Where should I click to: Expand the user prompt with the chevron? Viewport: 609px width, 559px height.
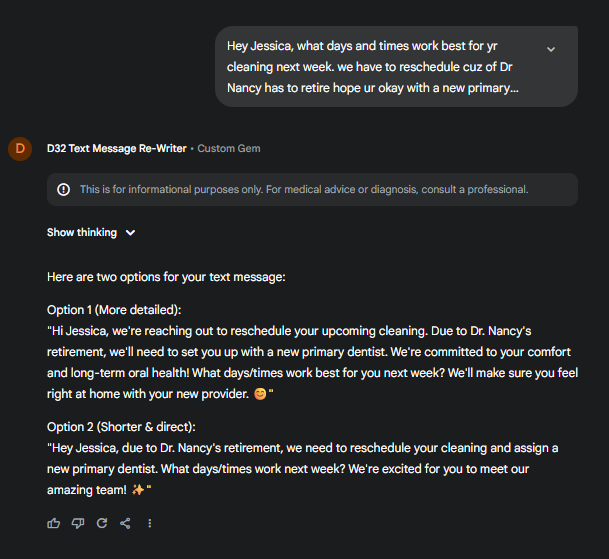[551, 49]
